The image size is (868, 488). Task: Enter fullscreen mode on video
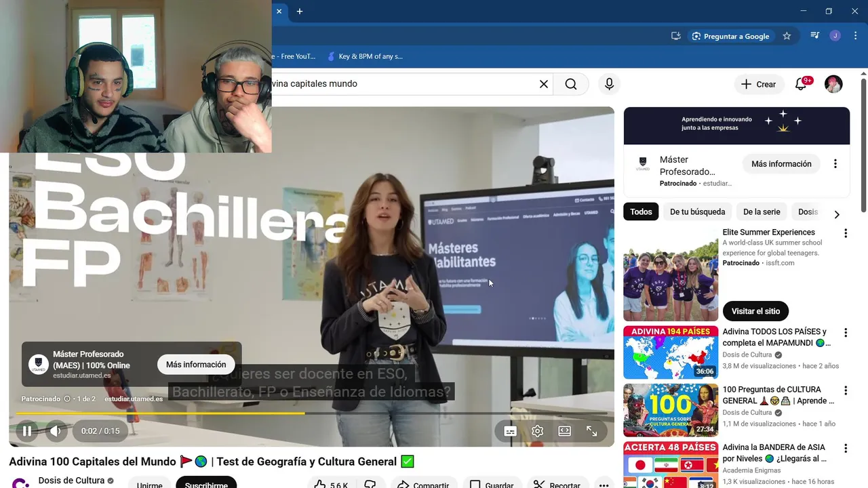point(592,431)
